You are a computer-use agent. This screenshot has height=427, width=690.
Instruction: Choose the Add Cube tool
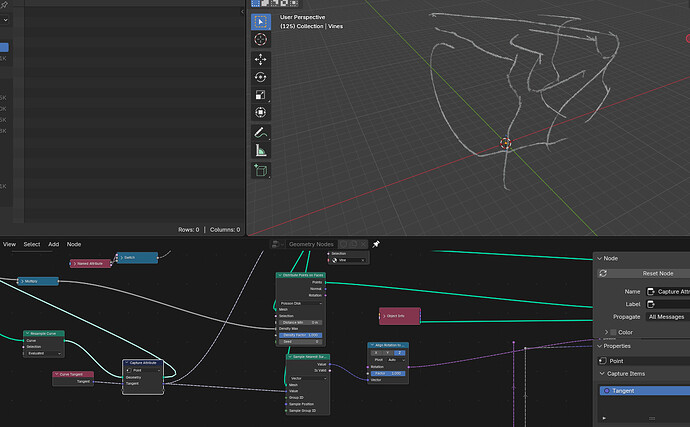point(261,170)
